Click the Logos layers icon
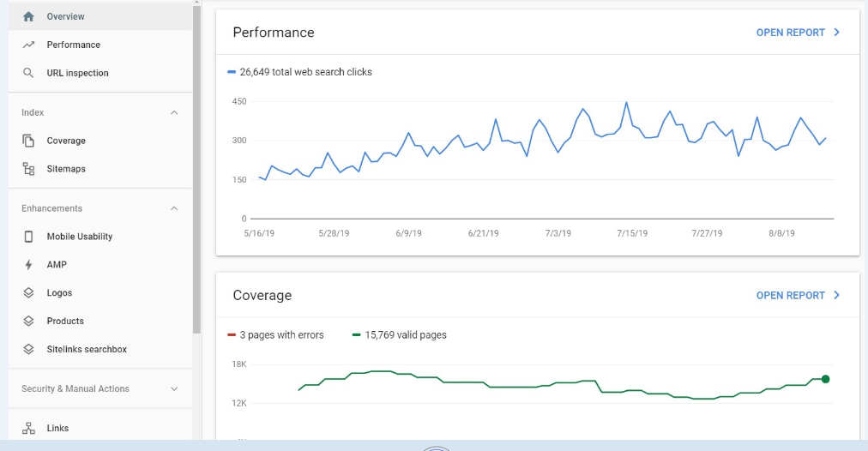The width and height of the screenshot is (868, 451). click(28, 292)
